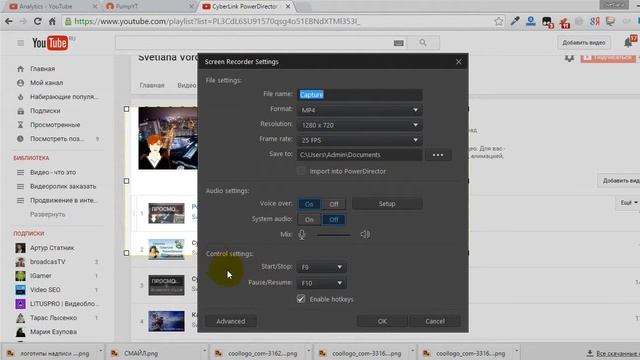Open Start/Stop F9 hotkey dropdown
The width and height of the screenshot is (640, 360).
(x=322, y=267)
